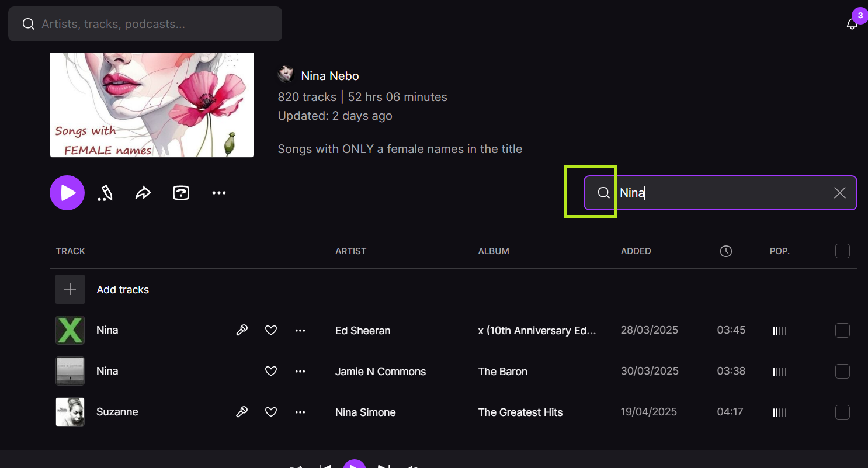Favorite Nina by Ed Sheeran with the heart
Screen dimensions: 868x468
click(x=271, y=330)
